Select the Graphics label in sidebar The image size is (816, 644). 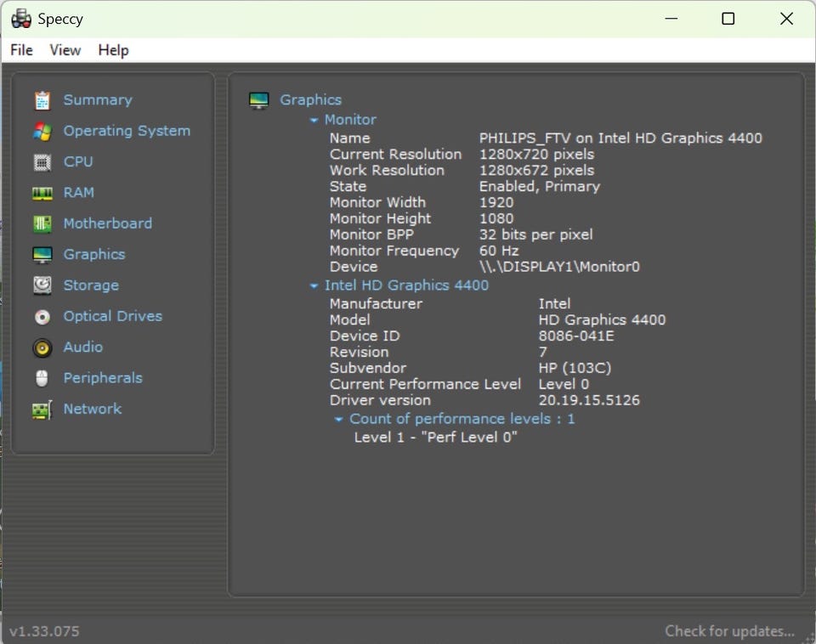[93, 254]
